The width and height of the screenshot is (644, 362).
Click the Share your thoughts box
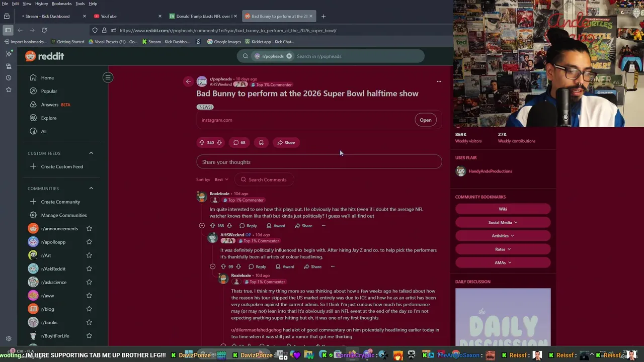(x=319, y=162)
